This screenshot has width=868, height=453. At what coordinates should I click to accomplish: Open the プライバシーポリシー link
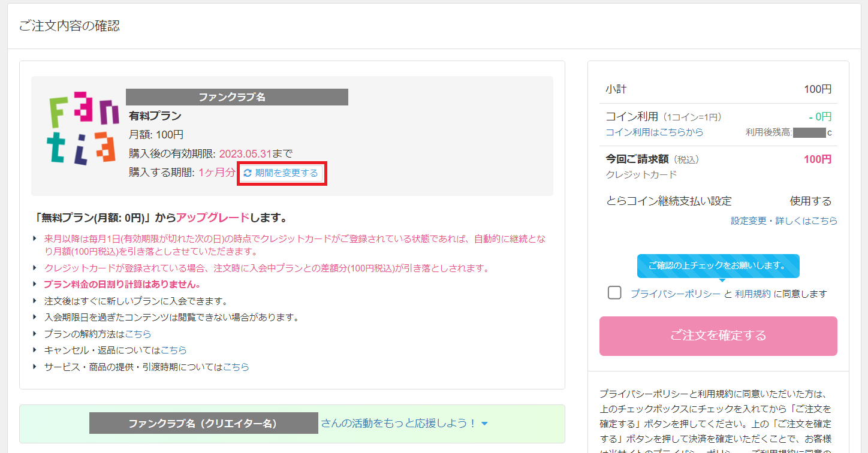pos(675,294)
